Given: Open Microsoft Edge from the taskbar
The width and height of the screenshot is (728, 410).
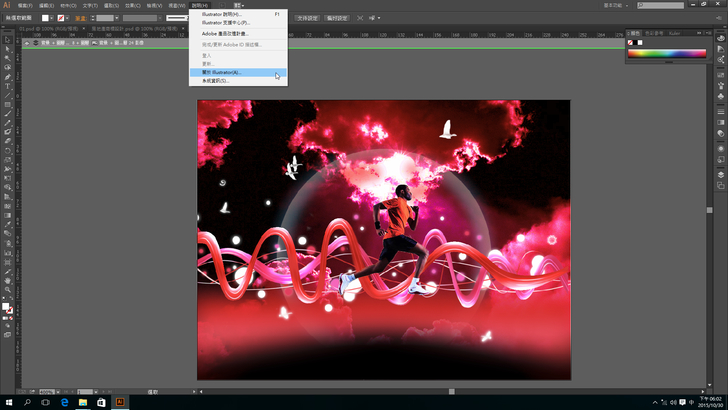Looking at the screenshot, I should tap(62, 401).
